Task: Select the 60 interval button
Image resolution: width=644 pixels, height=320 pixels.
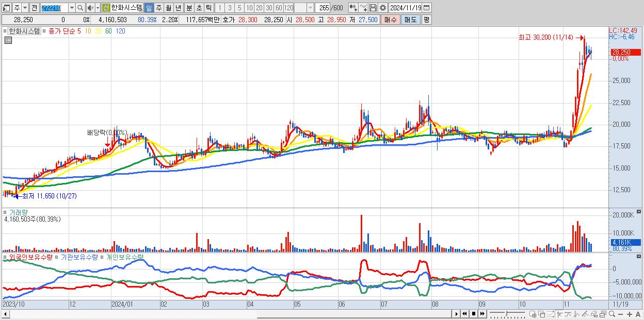Action: tap(279, 8)
